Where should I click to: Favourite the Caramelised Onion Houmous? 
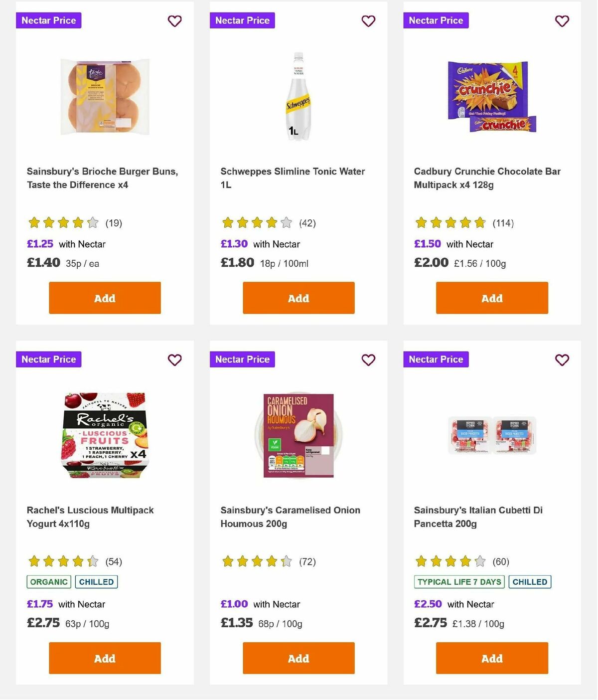(368, 359)
